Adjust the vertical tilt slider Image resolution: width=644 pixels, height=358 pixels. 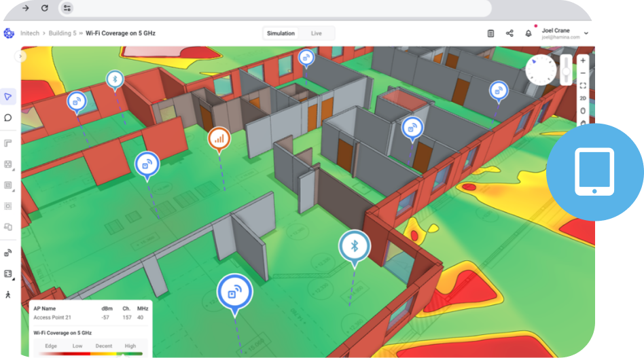[567, 70]
